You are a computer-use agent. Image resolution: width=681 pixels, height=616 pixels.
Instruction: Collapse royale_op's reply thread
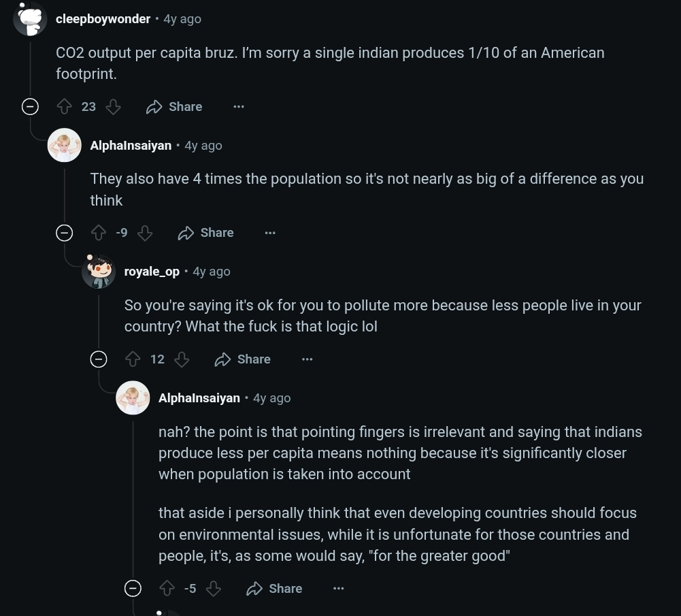[99, 359]
